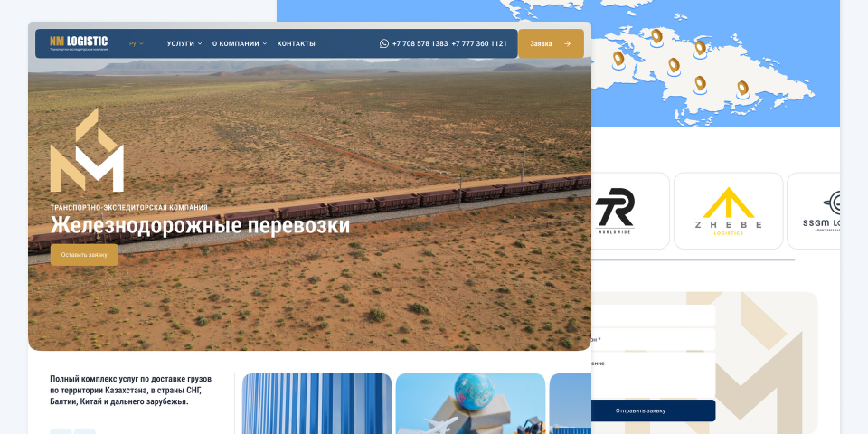Click the SSGM partner logo card
The image size is (868, 434).
[814, 211]
